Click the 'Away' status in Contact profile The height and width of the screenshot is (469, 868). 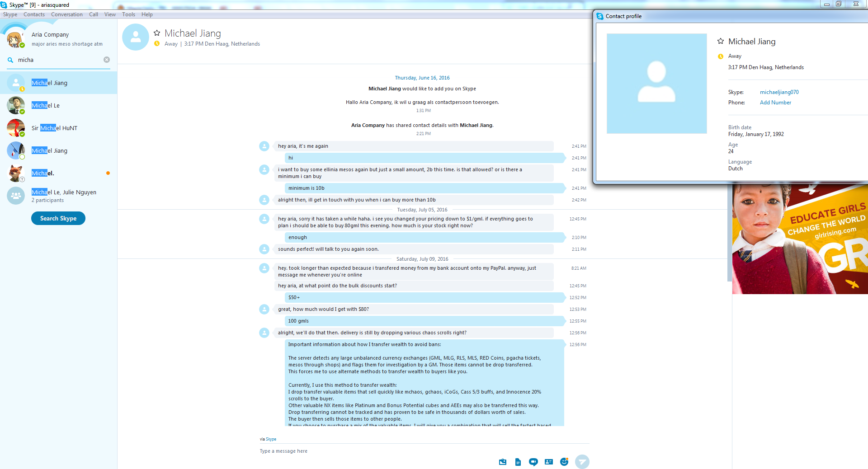click(735, 56)
